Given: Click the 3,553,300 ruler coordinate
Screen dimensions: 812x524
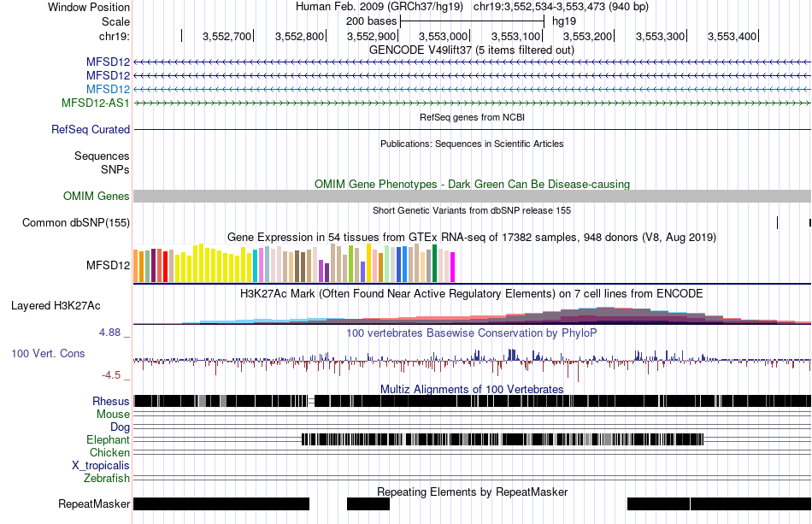Looking at the screenshot, I should (660, 36).
